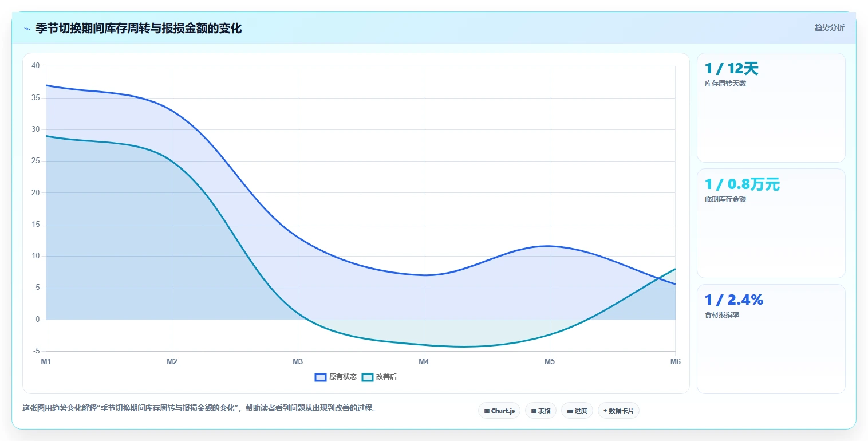The width and height of the screenshot is (868, 441).
Task: Click the chart title 季节切换期间库存周转与报损金额的变化
Action: click(x=139, y=29)
